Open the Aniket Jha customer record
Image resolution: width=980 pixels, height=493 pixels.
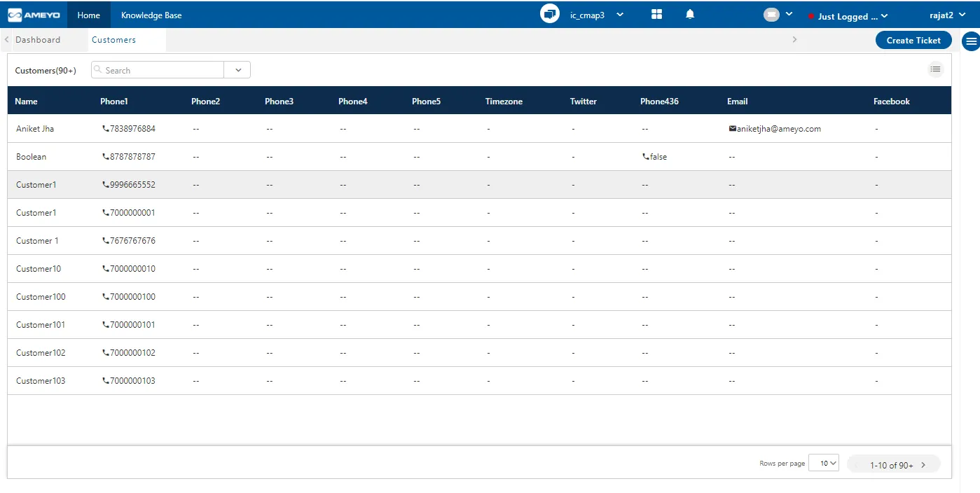[x=35, y=129]
